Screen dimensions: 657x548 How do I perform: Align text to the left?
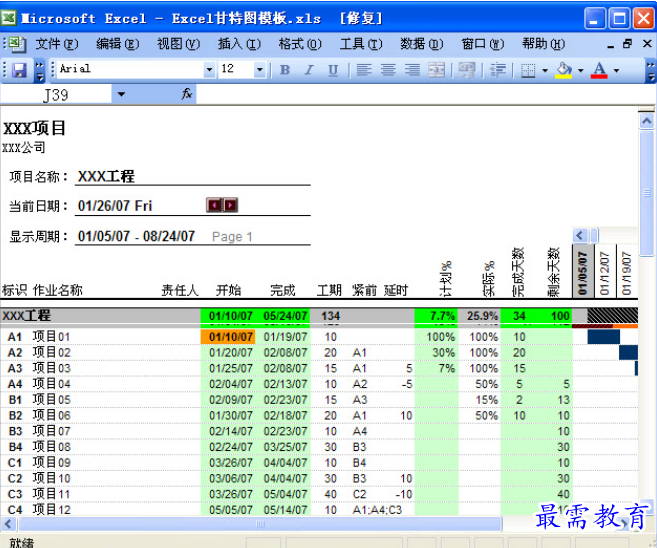(364, 70)
